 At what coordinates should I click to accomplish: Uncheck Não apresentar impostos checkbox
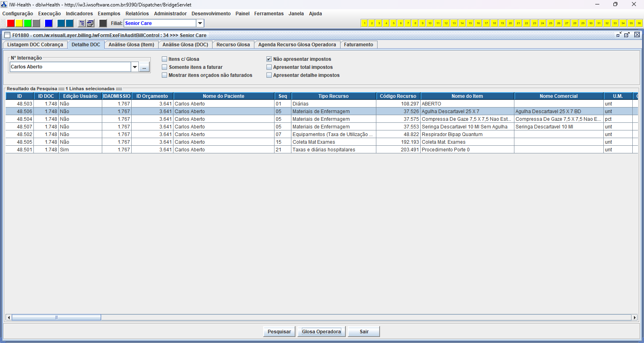tap(269, 59)
